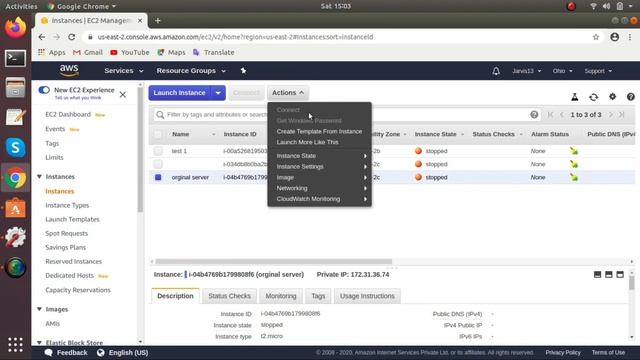Open Skype from the dock
Screen dimensions: 640x360
(15, 147)
